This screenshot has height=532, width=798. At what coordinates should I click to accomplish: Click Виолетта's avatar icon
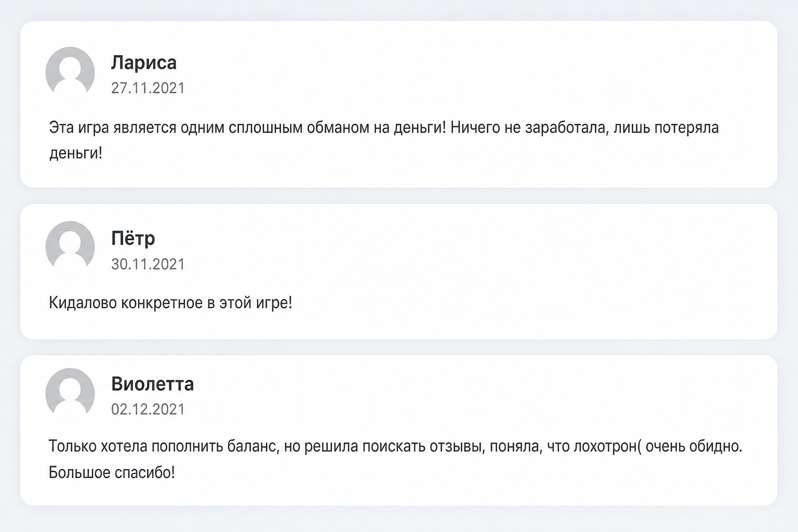pos(70,392)
